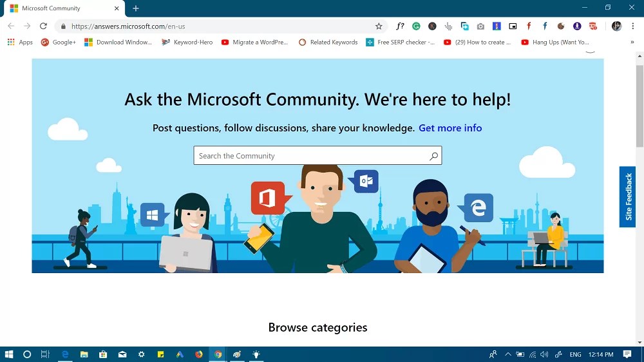This screenshot has height=362, width=644.
Task: Open the Free SERP checker bookmark
Action: [x=400, y=42]
